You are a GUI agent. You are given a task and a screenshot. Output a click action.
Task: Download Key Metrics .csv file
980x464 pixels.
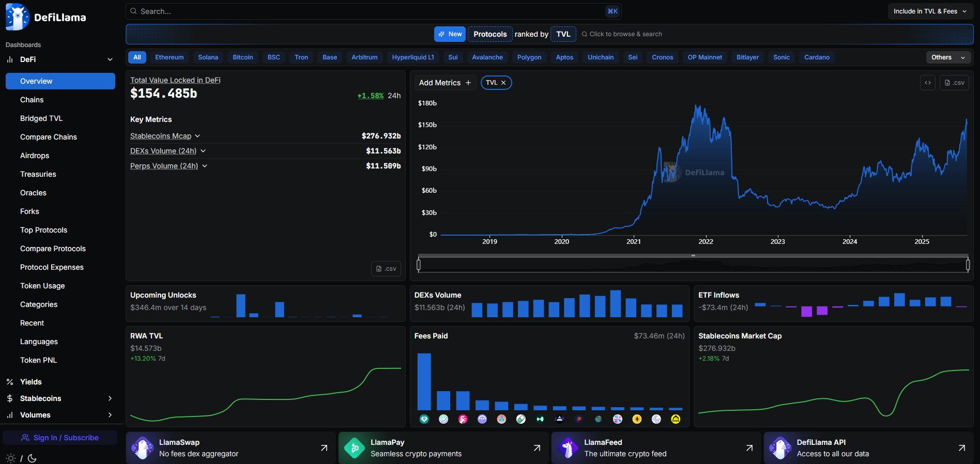click(386, 269)
